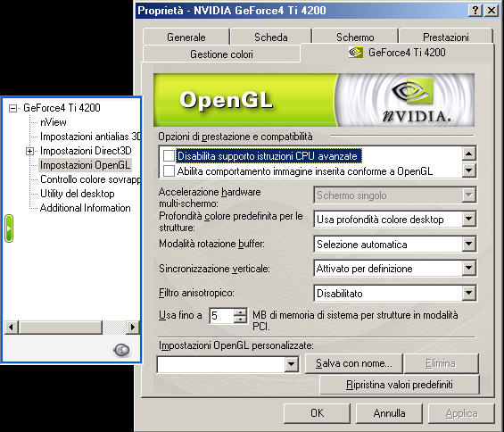Click the options list scroll down arrow
This screenshot has width=504, height=432.
[x=469, y=170]
